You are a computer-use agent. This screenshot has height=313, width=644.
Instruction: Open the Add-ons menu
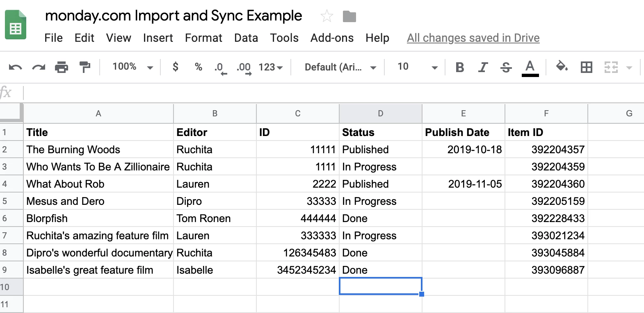(x=332, y=38)
